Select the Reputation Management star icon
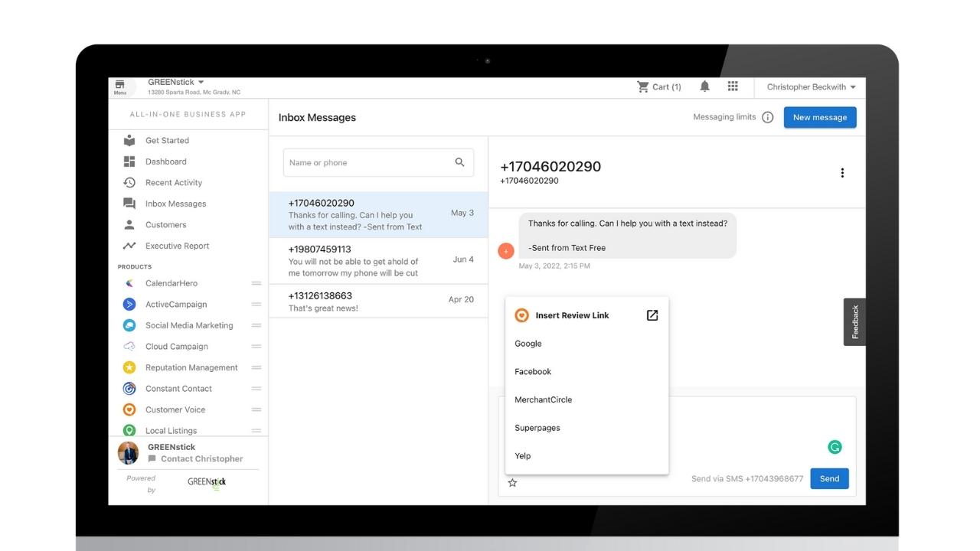Viewport: 980px width, 551px height. coord(129,367)
